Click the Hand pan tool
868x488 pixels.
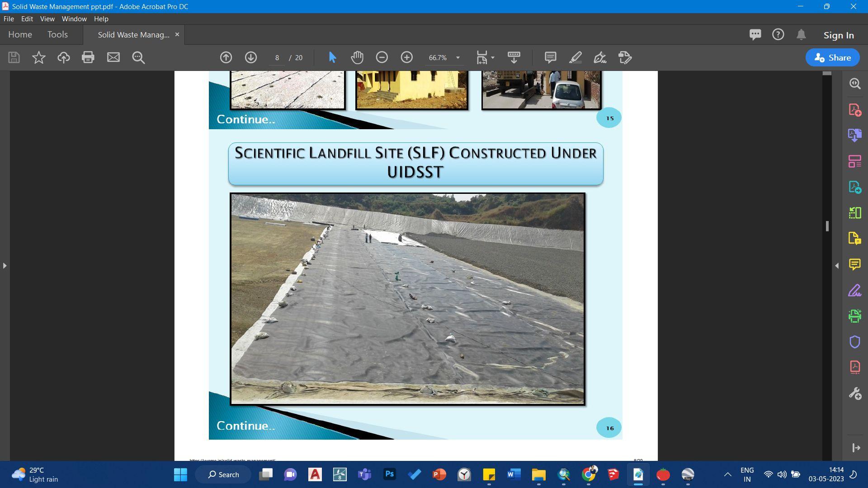[x=357, y=57]
